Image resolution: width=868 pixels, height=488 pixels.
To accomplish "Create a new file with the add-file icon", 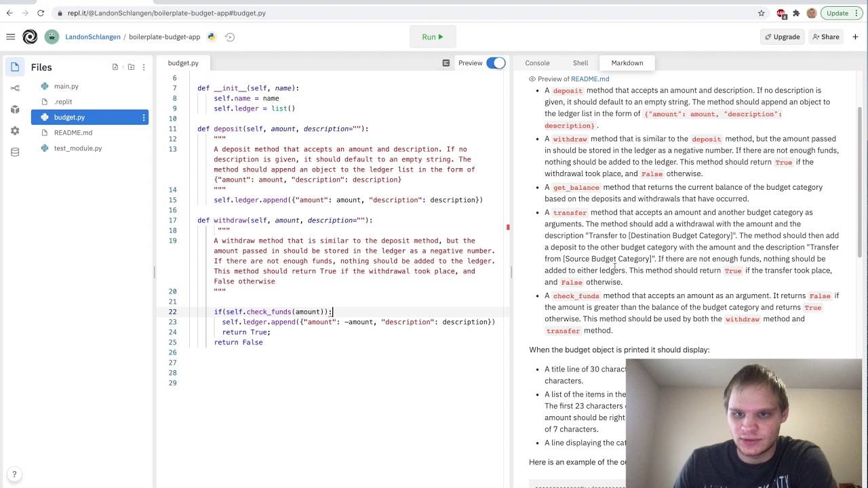I will coord(115,67).
